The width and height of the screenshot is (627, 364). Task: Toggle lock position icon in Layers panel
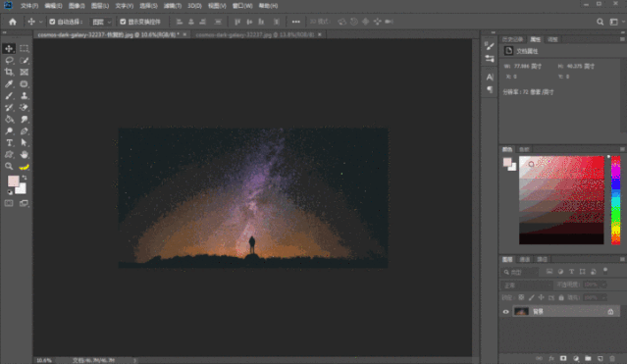(541, 297)
